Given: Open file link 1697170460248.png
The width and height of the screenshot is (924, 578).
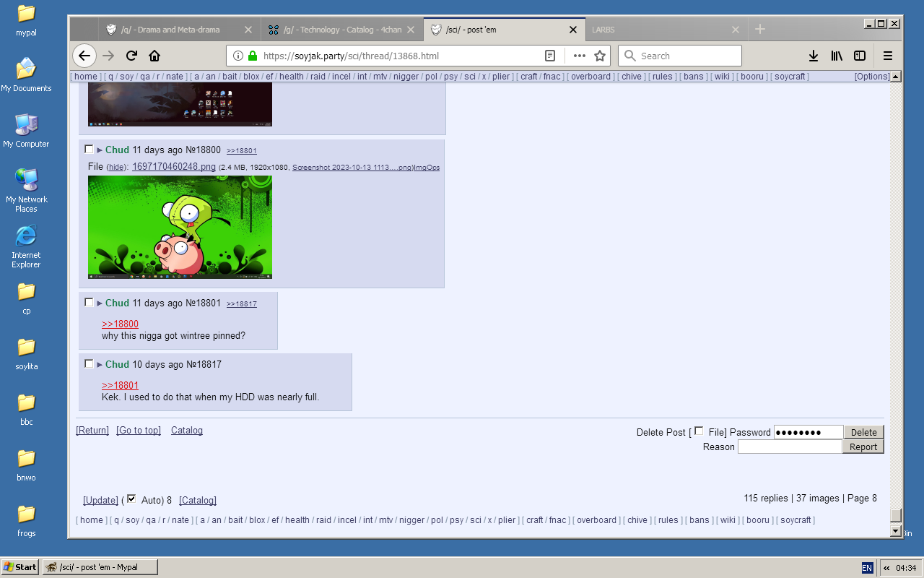Looking at the screenshot, I should (x=174, y=167).
